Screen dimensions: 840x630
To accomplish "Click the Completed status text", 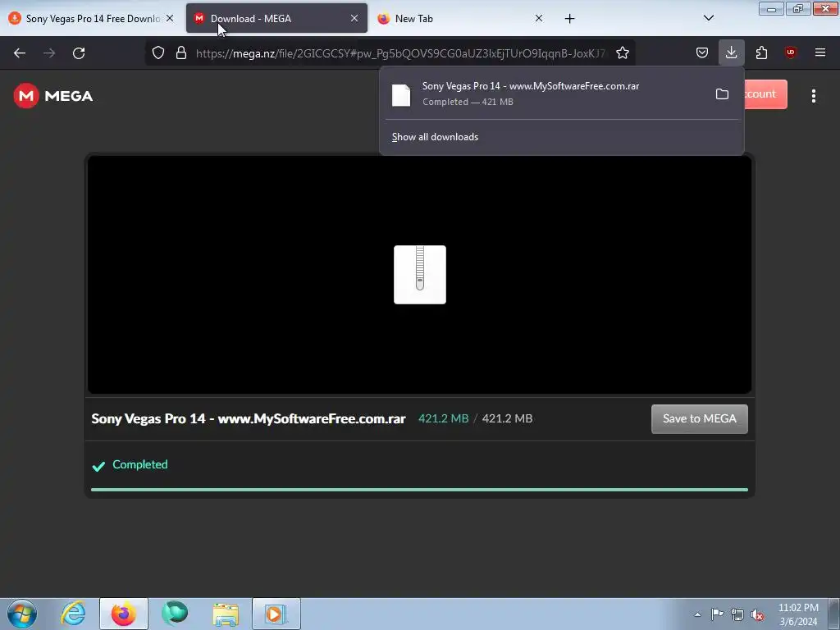I will [x=139, y=464].
